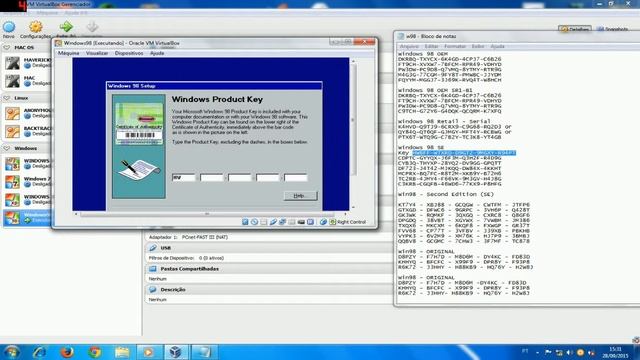
Task: Open Dispositivos menu in VM window
Action: point(129,53)
